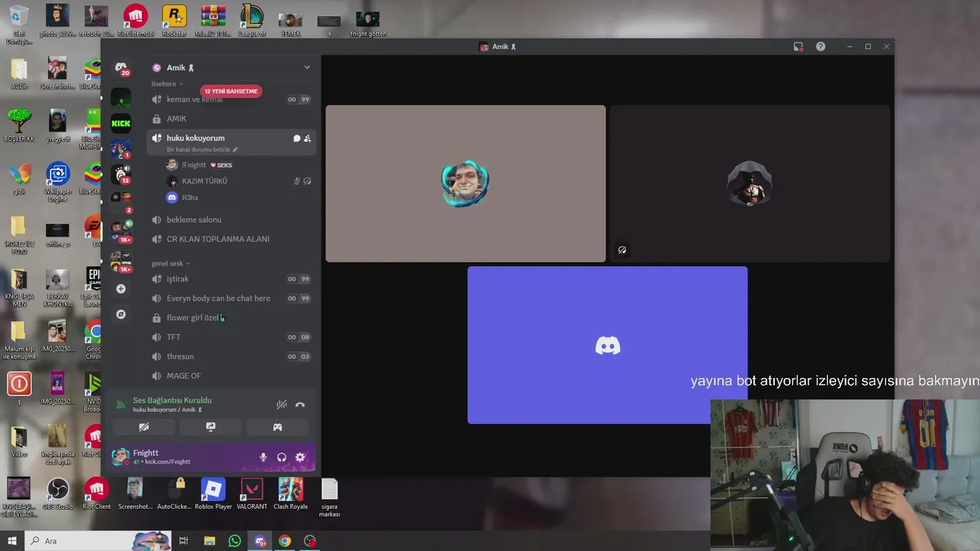
Task: Deafen with headphones icon
Action: tap(282, 457)
